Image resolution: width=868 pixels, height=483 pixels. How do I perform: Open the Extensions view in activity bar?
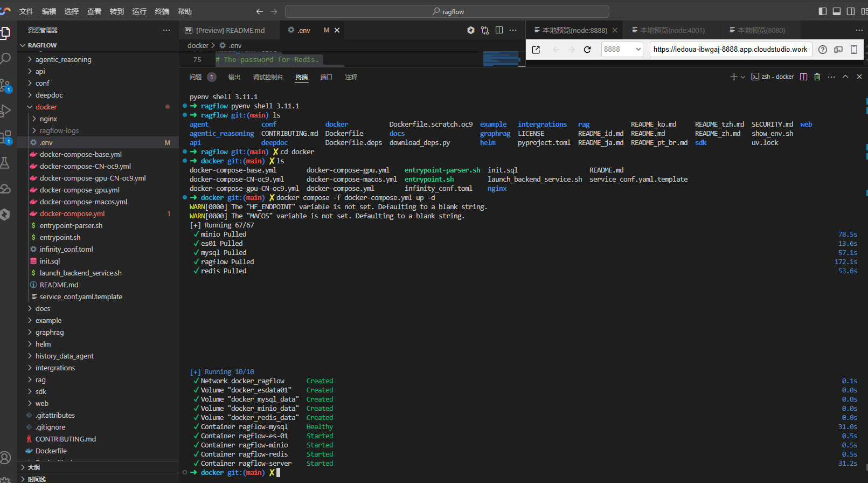pyautogui.click(x=5, y=137)
